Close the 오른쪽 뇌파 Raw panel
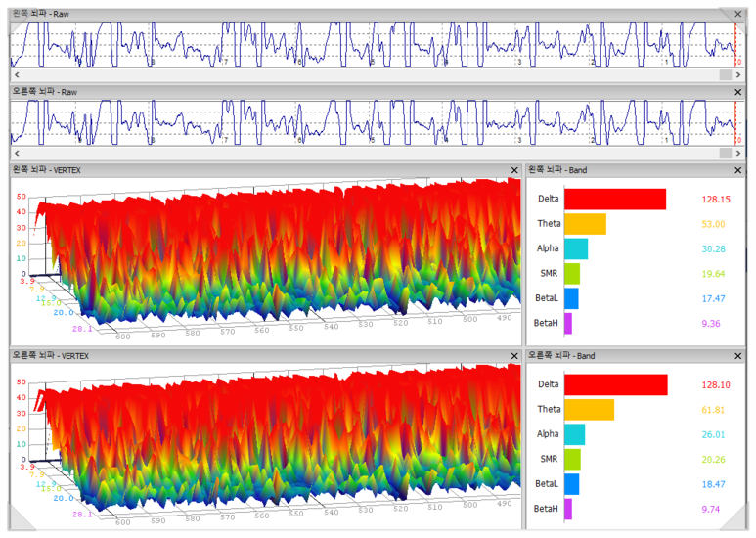 point(737,91)
